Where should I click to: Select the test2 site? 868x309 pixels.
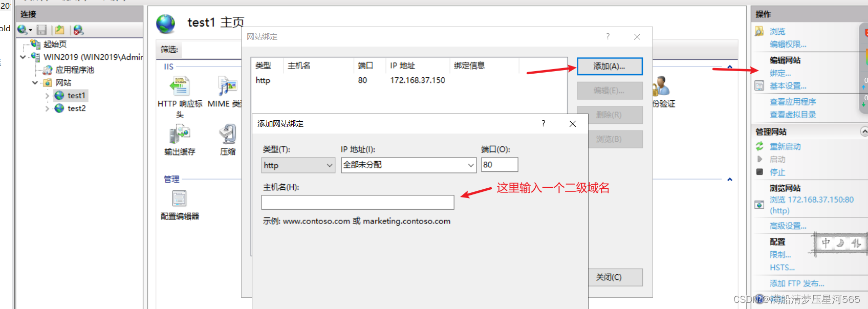click(x=76, y=108)
